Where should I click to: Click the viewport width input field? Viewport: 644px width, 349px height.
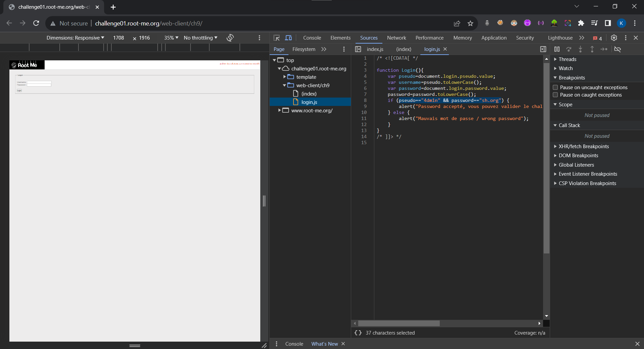(x=119, y=38)
